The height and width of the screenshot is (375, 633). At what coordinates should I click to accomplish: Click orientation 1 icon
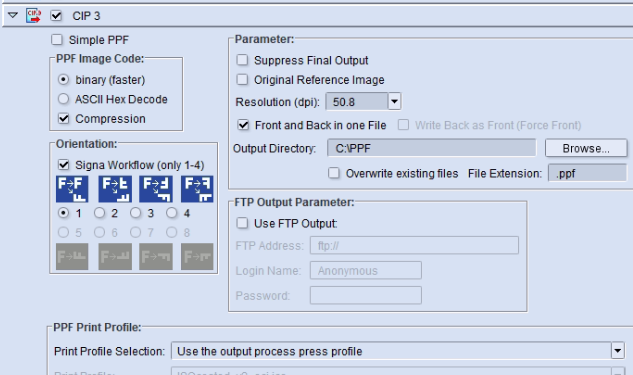point(72,189)
